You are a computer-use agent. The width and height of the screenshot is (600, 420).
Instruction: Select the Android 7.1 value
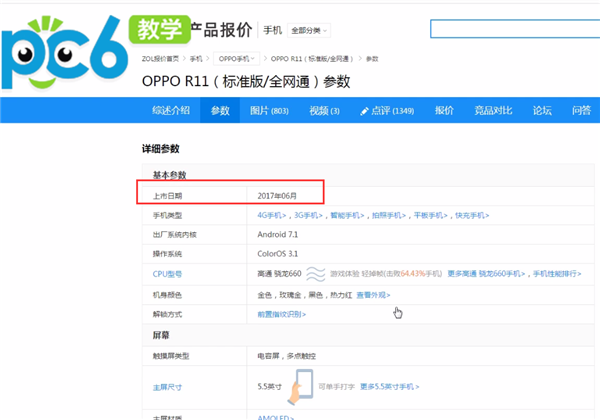[277, 234]
